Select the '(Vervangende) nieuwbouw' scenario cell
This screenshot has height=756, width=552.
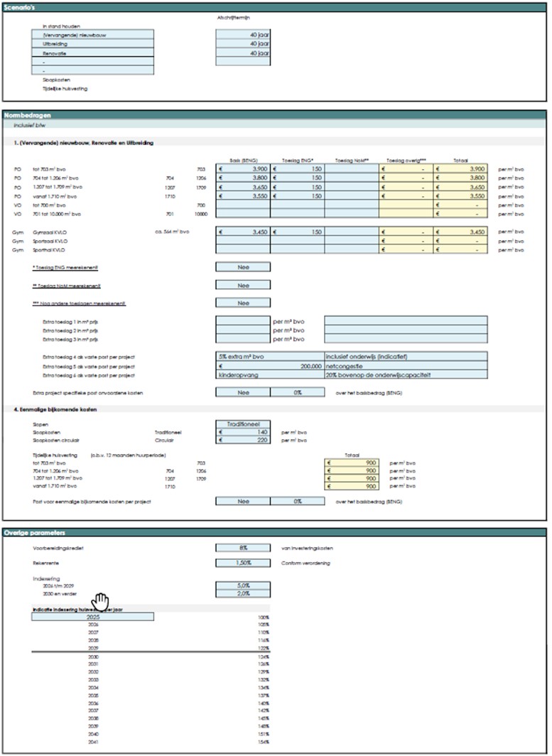[93, 34]
